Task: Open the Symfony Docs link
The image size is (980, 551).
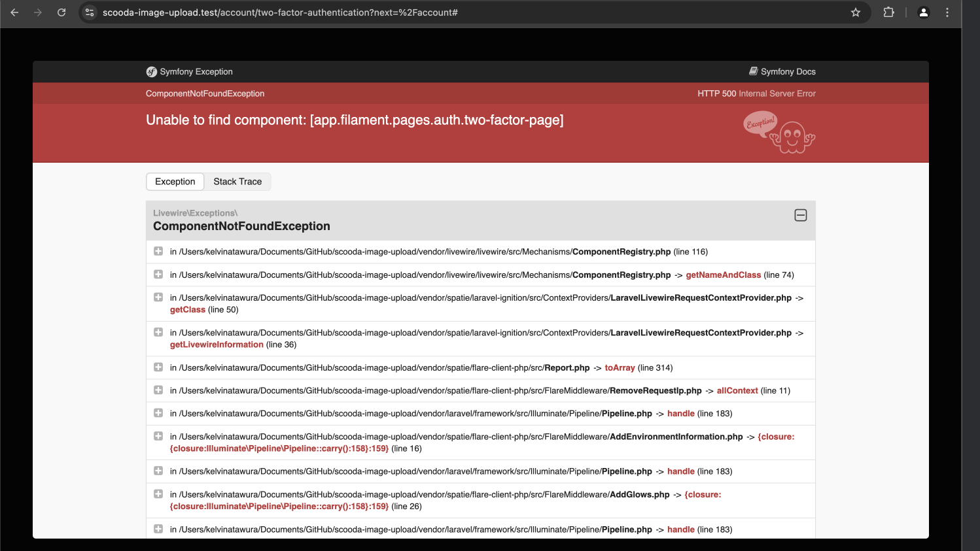Action: (x=782, y=72)
